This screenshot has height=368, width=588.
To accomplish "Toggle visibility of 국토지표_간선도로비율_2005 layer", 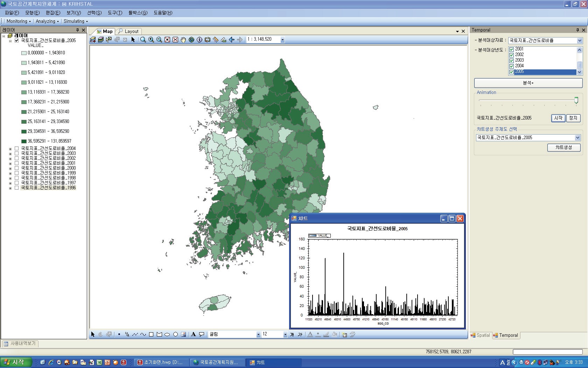I will 16,41.
